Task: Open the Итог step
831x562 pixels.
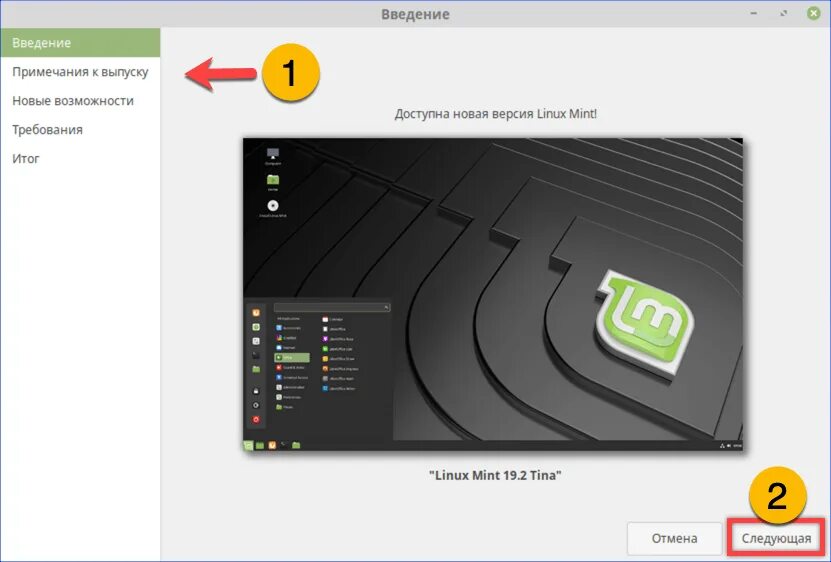Action: pyautogui.click(x=80, y=159)
